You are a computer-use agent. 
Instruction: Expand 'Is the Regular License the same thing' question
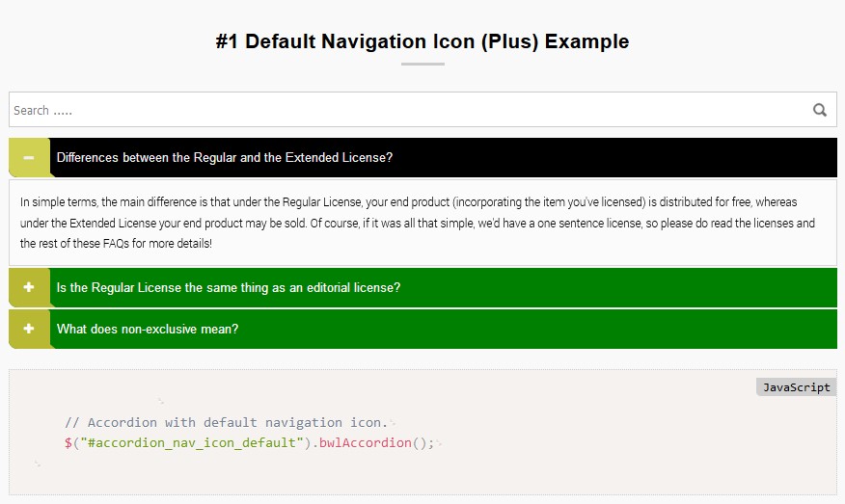(x=229, y=288)
